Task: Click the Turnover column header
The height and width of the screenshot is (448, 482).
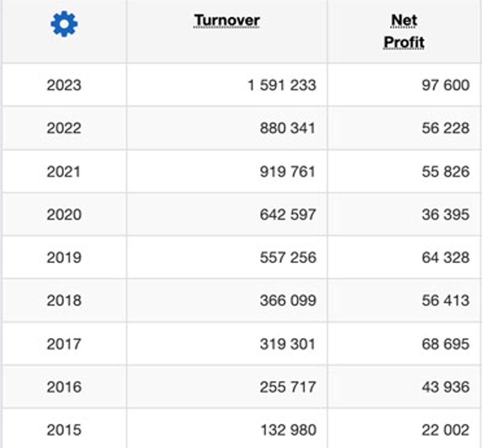Action: [227, 21]
